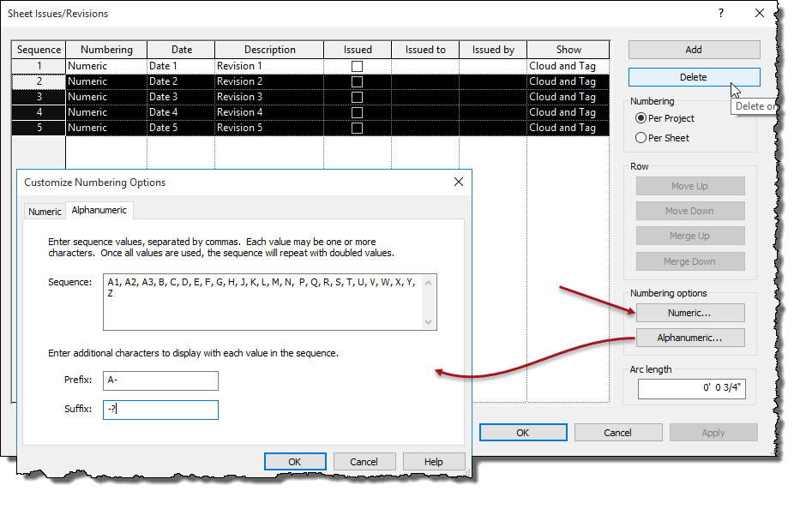Click the Move Up row button
This screenshot has height=509, width=812.
690,186
